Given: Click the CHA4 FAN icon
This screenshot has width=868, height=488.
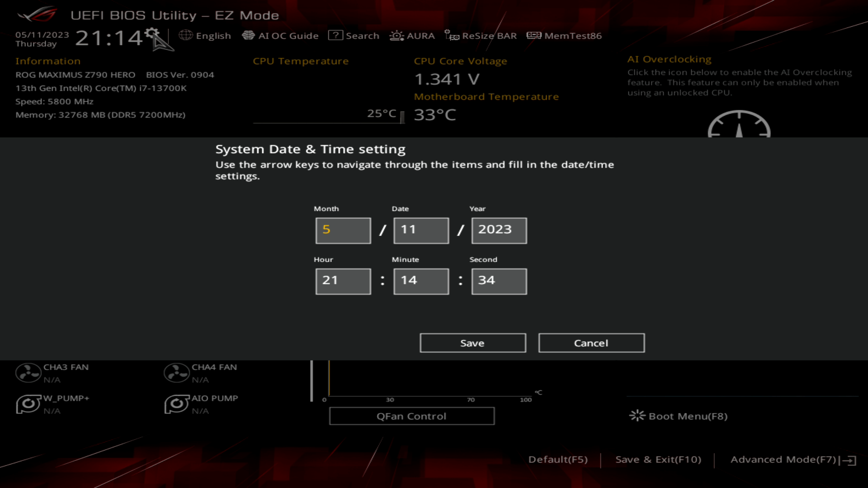Looking at the screenshot, I should click(x=176, y=373).
